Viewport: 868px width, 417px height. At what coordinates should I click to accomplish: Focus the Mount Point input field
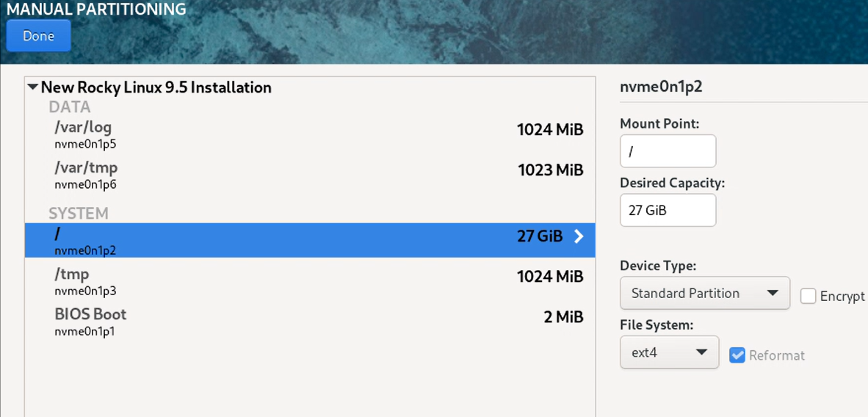pyautogui.click(x=668, y=151)
